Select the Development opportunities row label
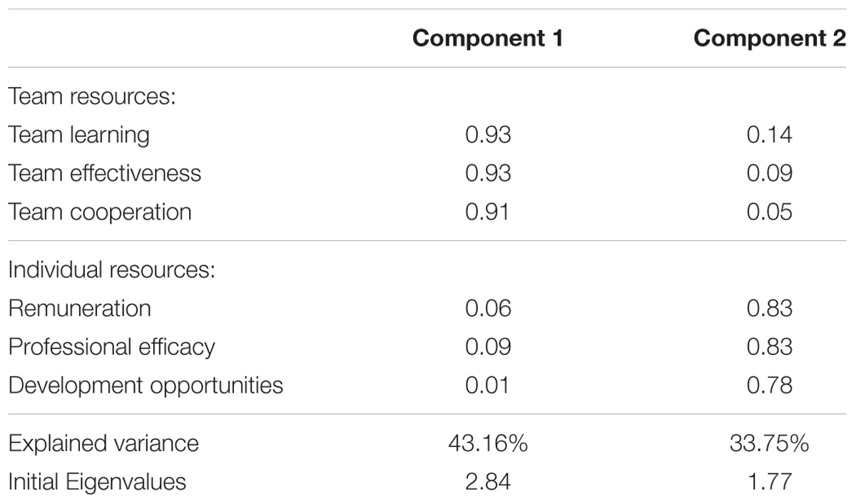Image resolution: width=856 pixels, height=504 pixels. [x=146, y=386]
